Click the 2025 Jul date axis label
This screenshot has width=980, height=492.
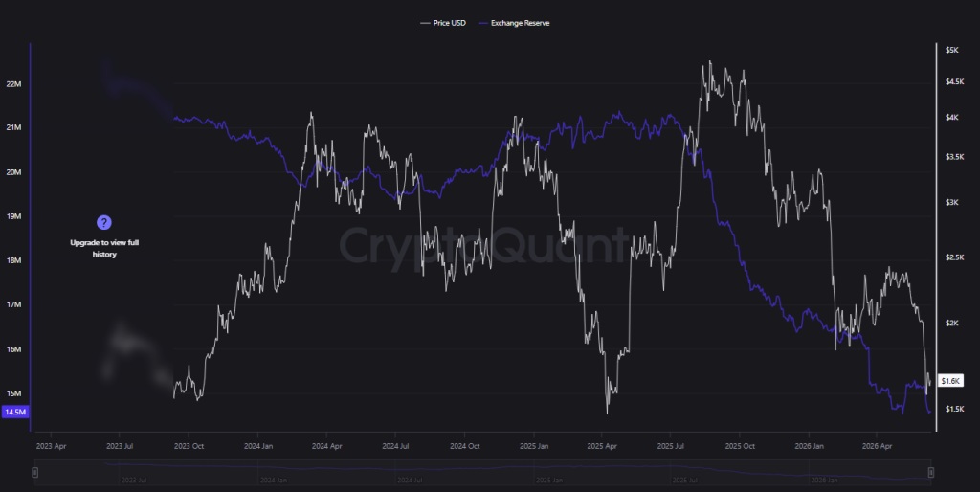coord(671,446)
